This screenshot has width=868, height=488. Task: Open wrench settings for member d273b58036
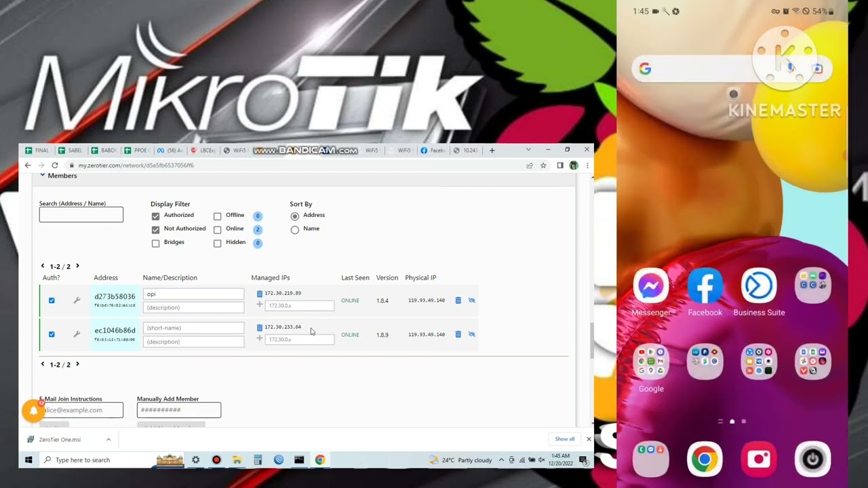click(77, 300)
